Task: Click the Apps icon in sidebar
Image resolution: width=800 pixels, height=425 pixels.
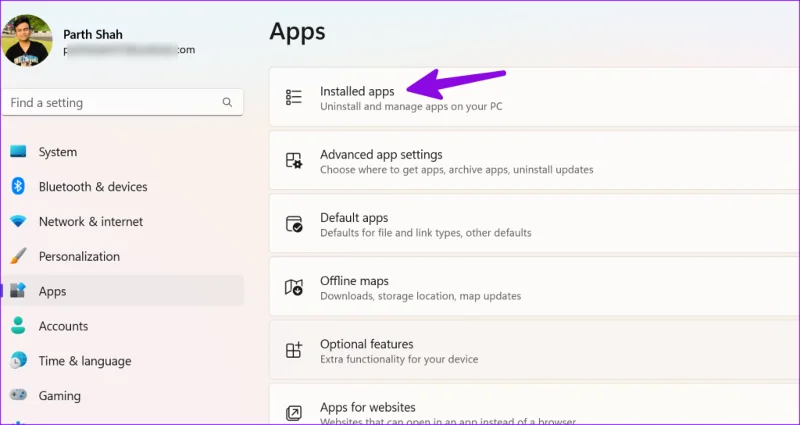Action: point(18,291)
